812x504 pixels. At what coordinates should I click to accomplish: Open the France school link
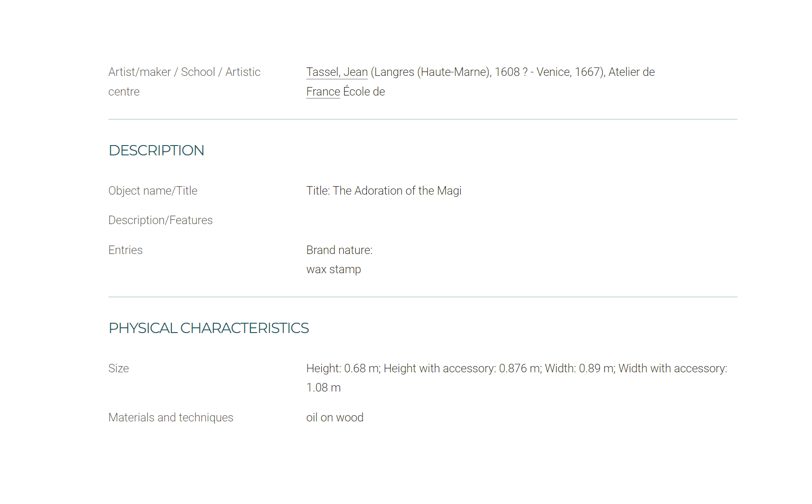click(323, 92)
